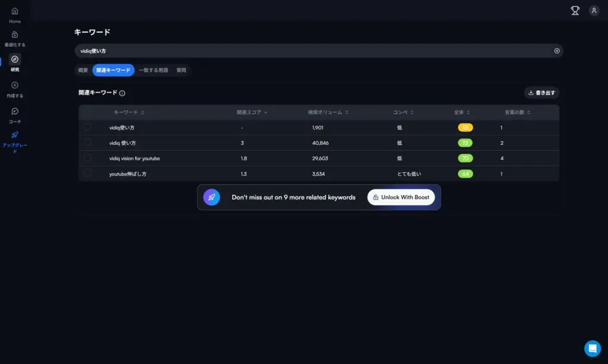Select the 研究 compass icon
This screenshot has width=608, height=364.
click(15, 59)
